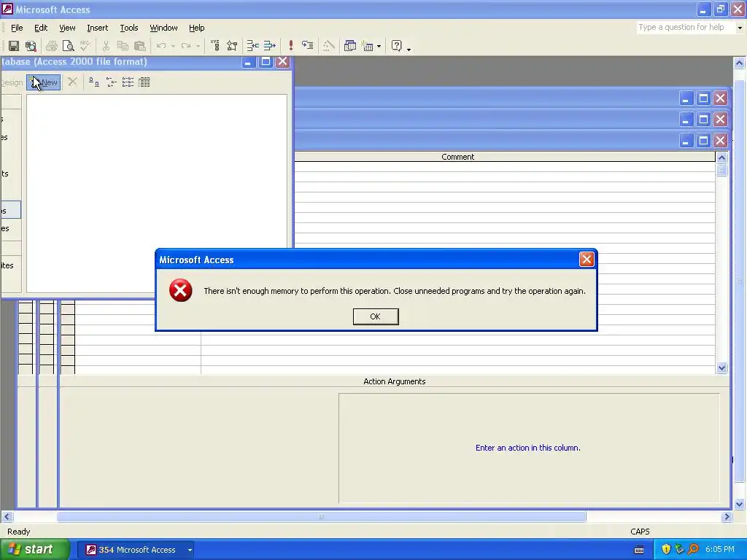Click the Copy toolbar icon
The image size is (747, 560).
[123, 46]
